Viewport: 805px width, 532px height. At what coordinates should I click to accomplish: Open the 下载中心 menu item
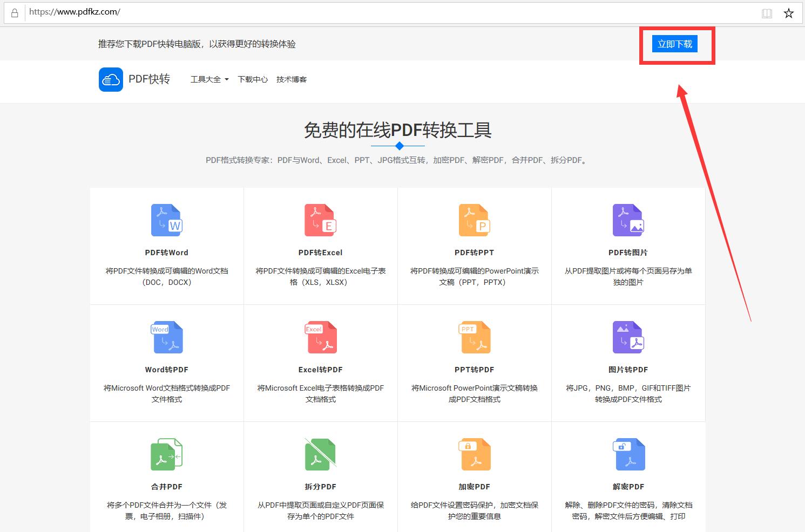pos(253,79)
